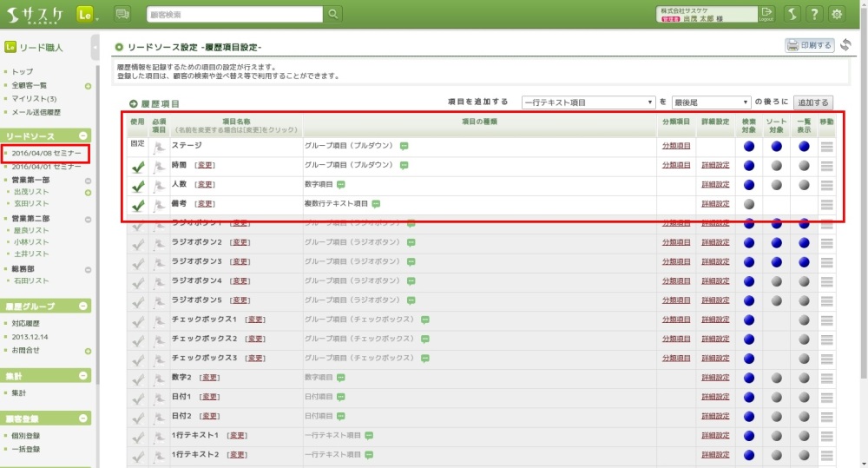Collapse the リードソース sidebar section
The width and height of the screenshot is (868, 468).
pos(83,136)
